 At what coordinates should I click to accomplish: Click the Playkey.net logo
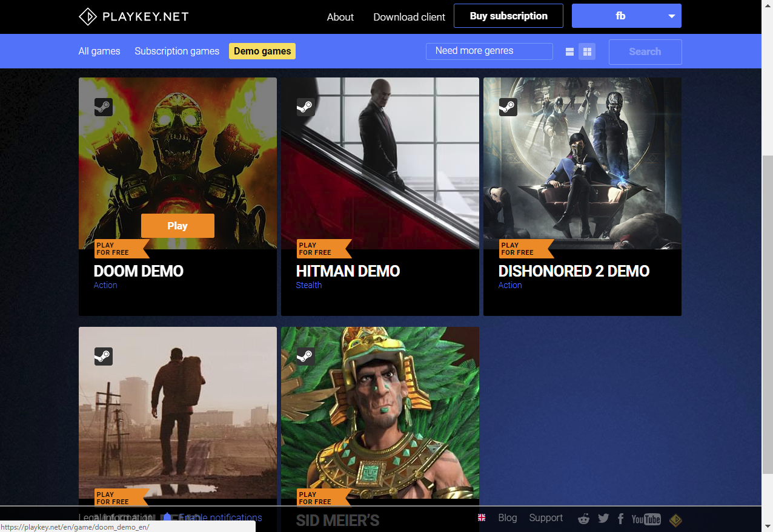(134, 16)
